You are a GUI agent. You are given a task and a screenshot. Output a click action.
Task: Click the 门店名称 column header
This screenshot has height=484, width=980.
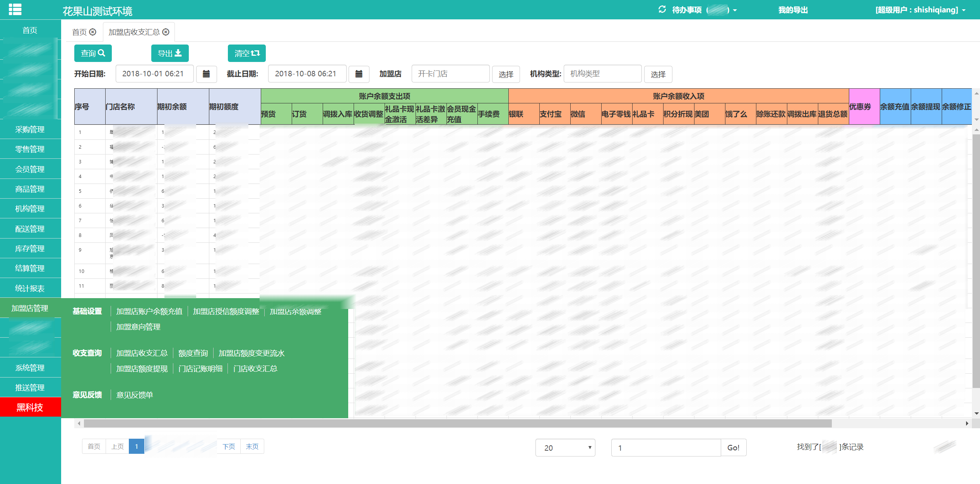coord(131,106)
